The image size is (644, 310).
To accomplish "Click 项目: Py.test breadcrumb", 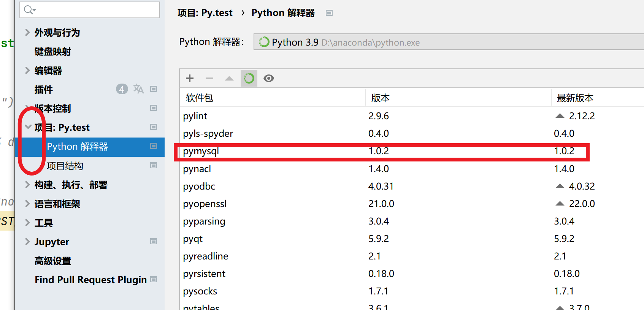I will (x=205, y=13).
